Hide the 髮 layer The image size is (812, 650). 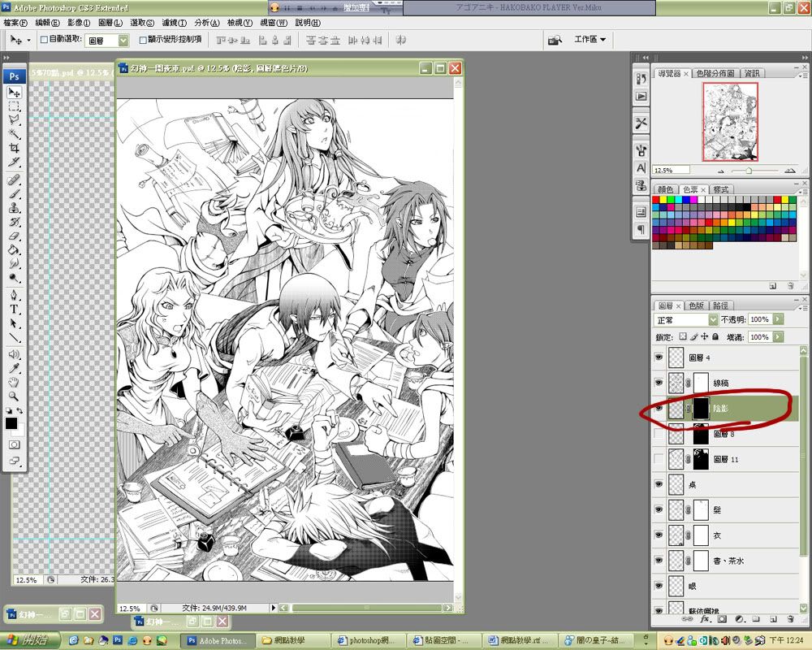pyautogui.click(x=659, y=509)
